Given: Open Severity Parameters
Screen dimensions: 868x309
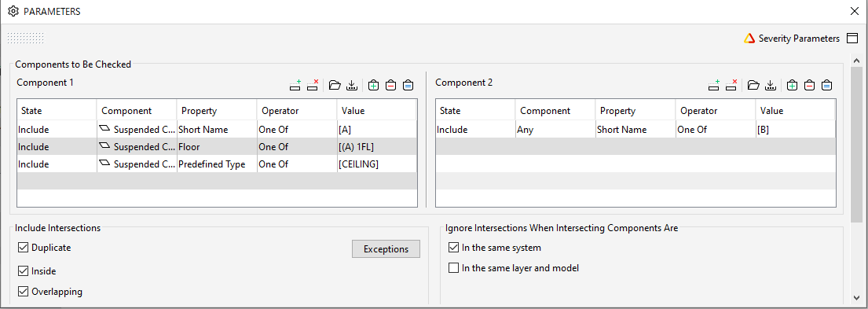Looking at the screenshot, I should (799, 39).
